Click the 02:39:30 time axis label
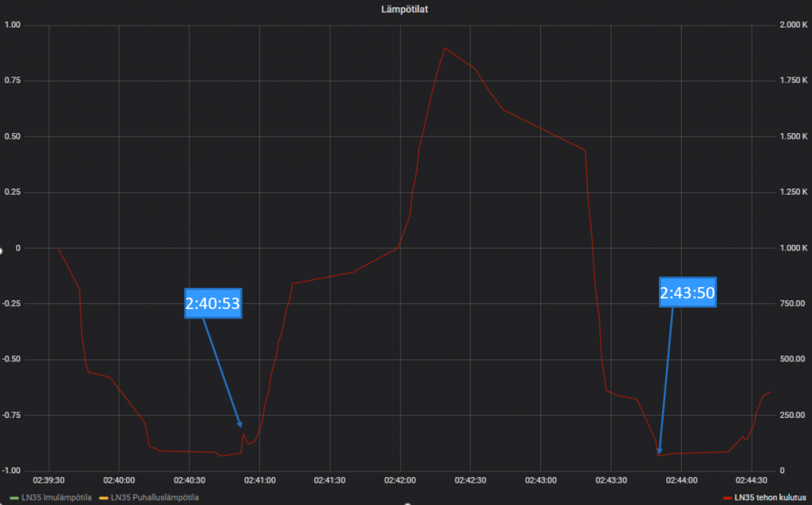Viewport: 812px width, 505px height. pyautogui.click(x=48, y=480)
